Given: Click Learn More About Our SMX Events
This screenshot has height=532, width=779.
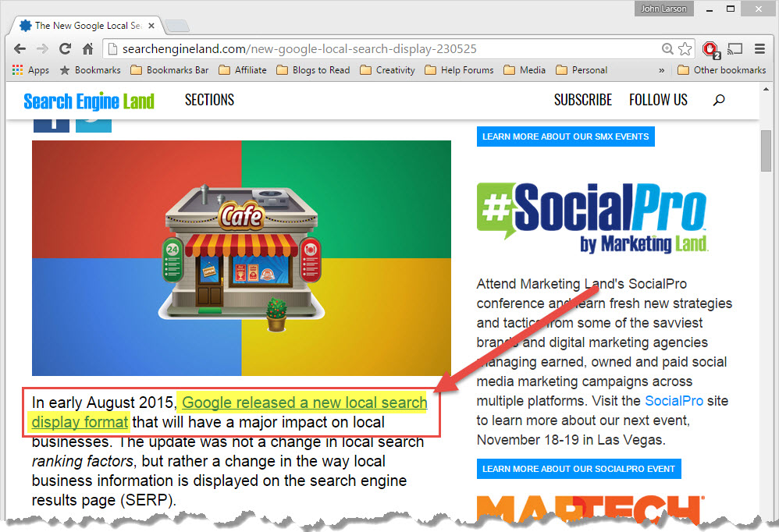Looking at the screenshot, I should pos(565,137).
